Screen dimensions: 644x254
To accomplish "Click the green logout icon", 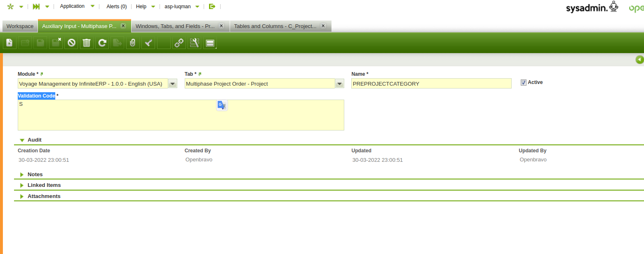I will (x=212, y=7).
